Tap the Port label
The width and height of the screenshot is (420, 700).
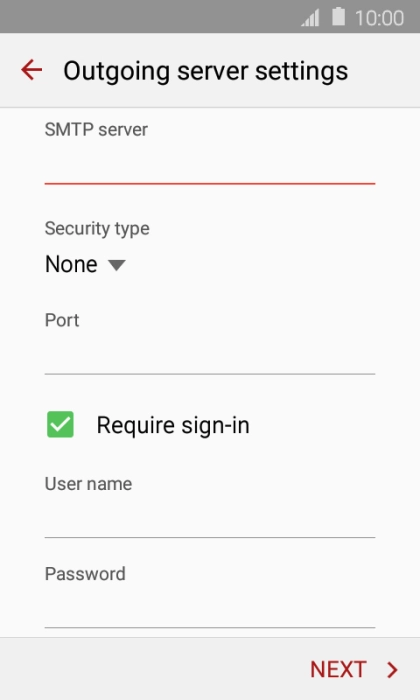point(62,320)
